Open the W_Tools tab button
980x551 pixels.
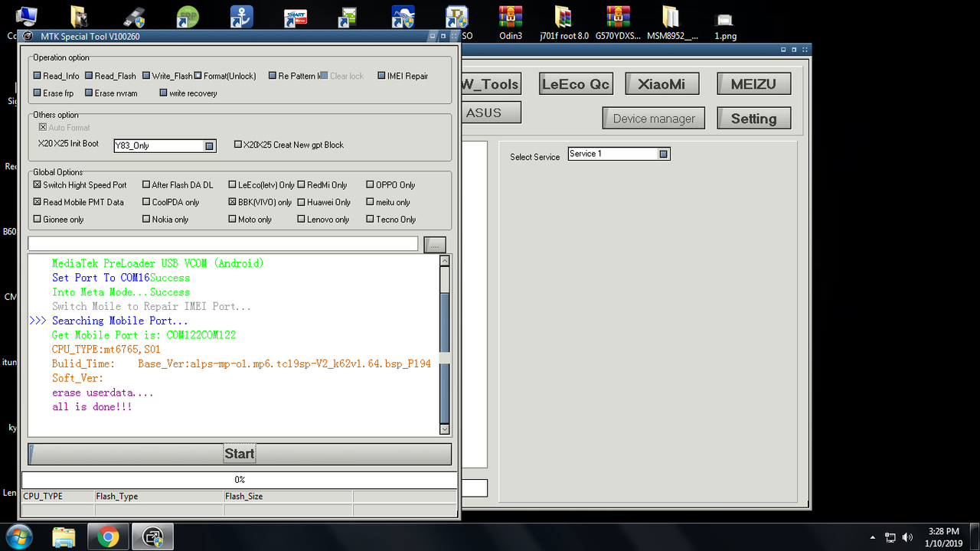click(490, 84)
